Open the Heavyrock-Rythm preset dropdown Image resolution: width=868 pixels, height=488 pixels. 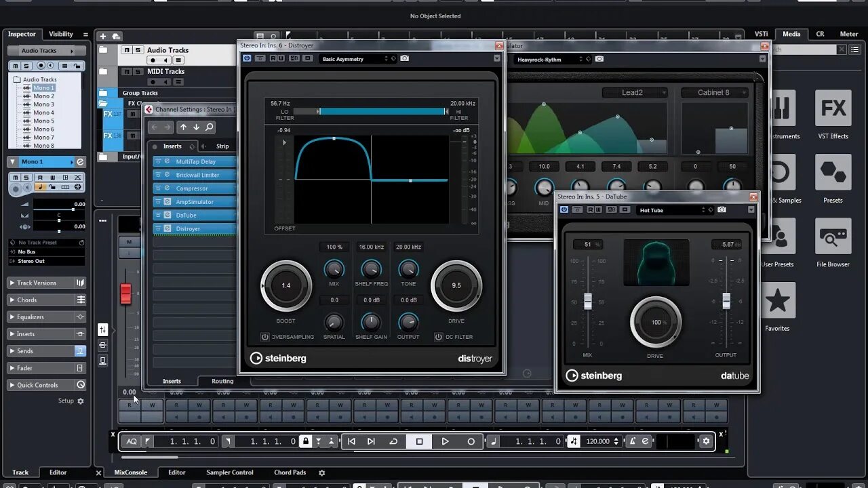click(x=551, y=59)
